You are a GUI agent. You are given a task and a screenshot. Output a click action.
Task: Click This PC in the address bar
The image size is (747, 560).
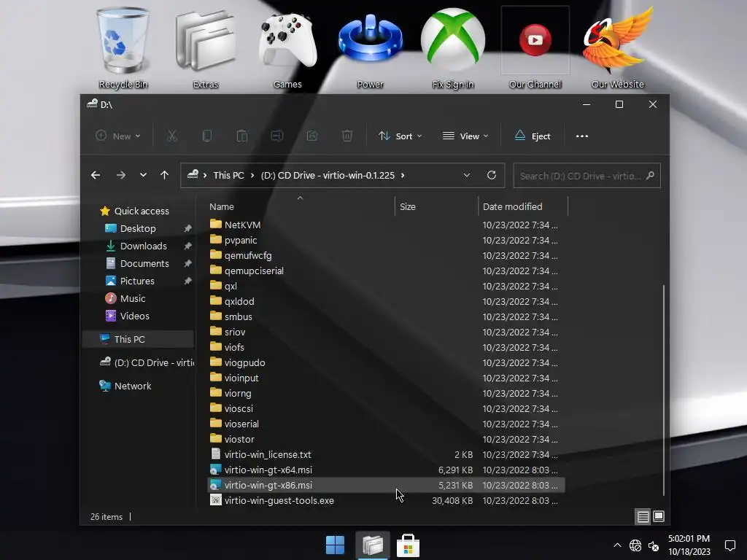coord(228,175)
